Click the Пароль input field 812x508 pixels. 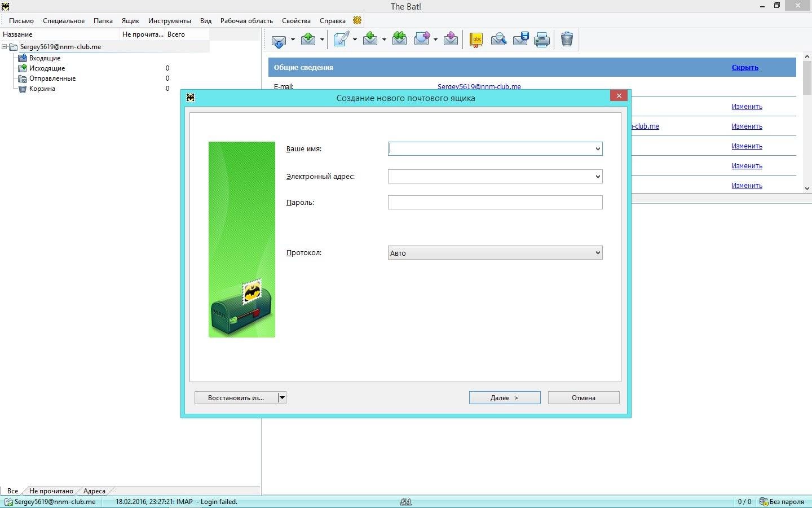coord(495,202)
